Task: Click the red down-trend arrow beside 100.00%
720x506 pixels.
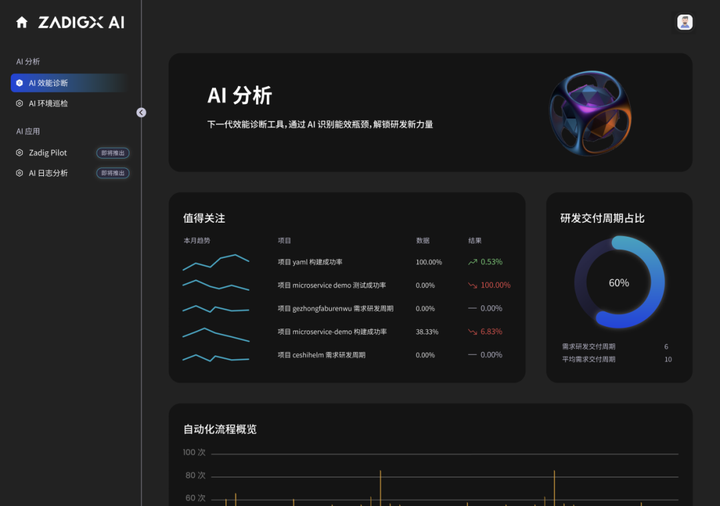Action: click(x=472, y=285)
